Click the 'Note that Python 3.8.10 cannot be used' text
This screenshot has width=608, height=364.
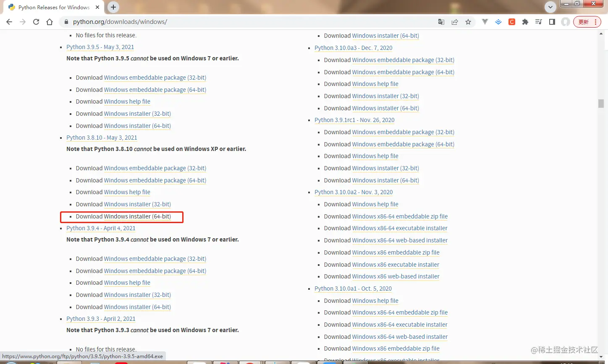coord(156,149)
